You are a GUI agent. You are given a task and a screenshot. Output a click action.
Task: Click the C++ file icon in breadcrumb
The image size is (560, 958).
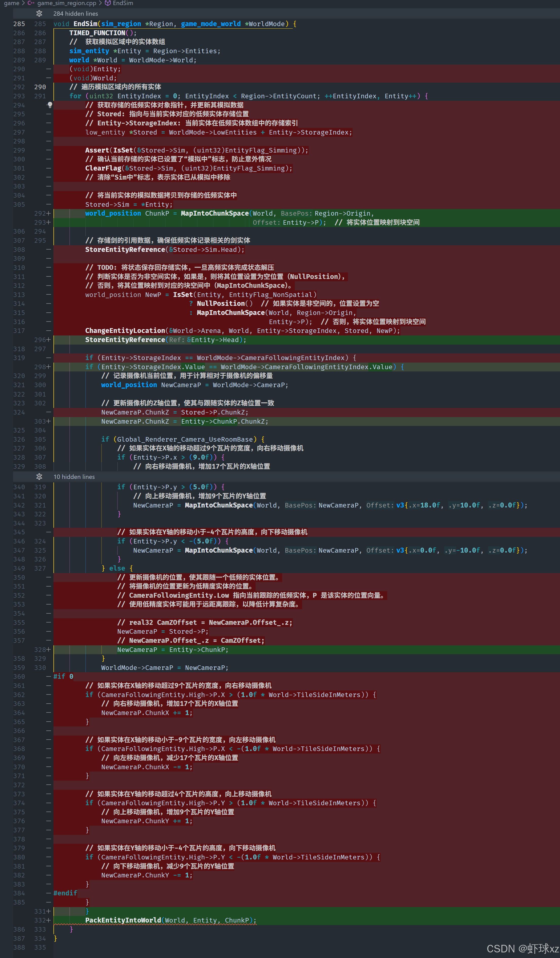coord(31,3)
